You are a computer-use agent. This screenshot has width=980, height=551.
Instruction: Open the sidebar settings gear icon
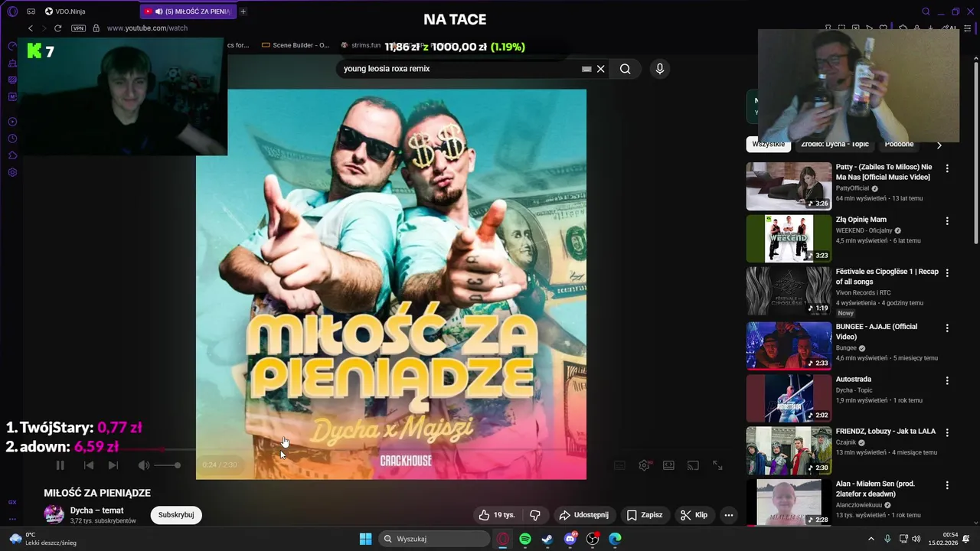[12, 172]
